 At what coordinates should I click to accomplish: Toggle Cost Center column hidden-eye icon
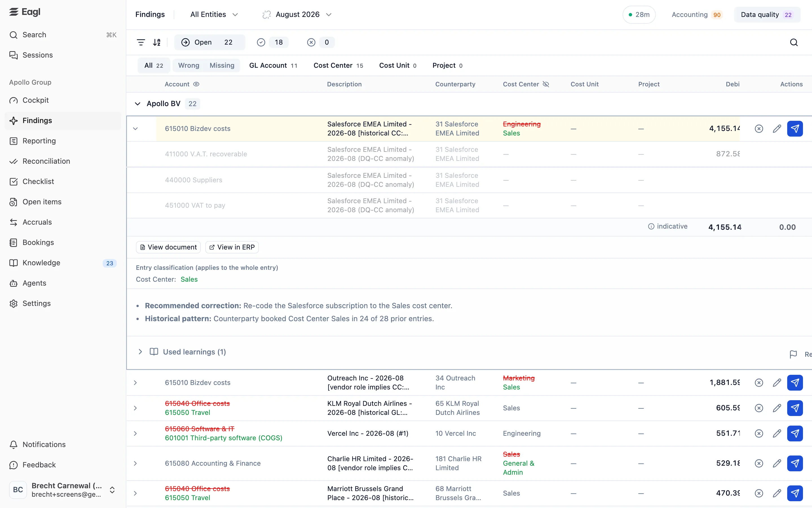point(546,84)
